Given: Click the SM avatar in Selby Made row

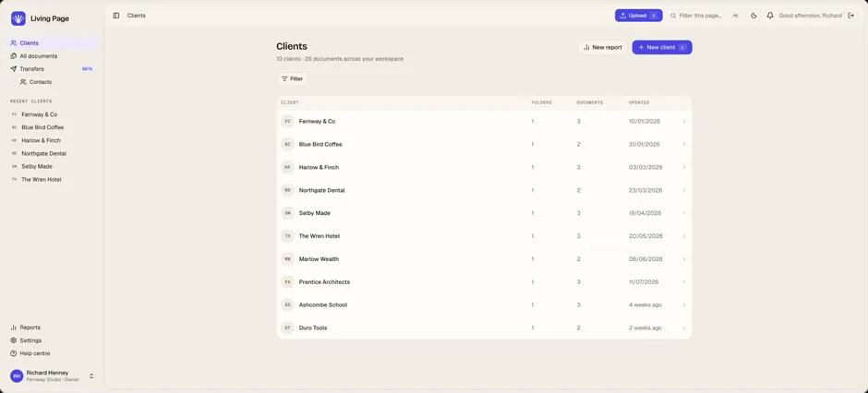Looking at the screenshot, I should (x=287, y=213).
